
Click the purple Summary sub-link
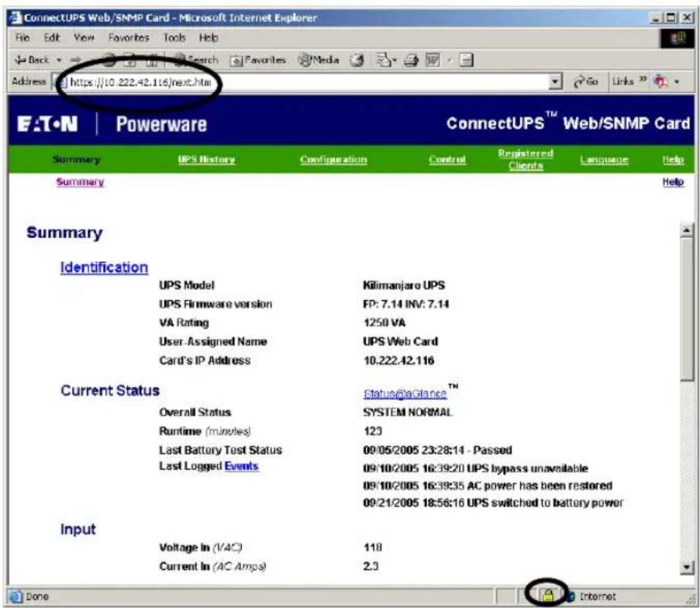click(80, 181)
